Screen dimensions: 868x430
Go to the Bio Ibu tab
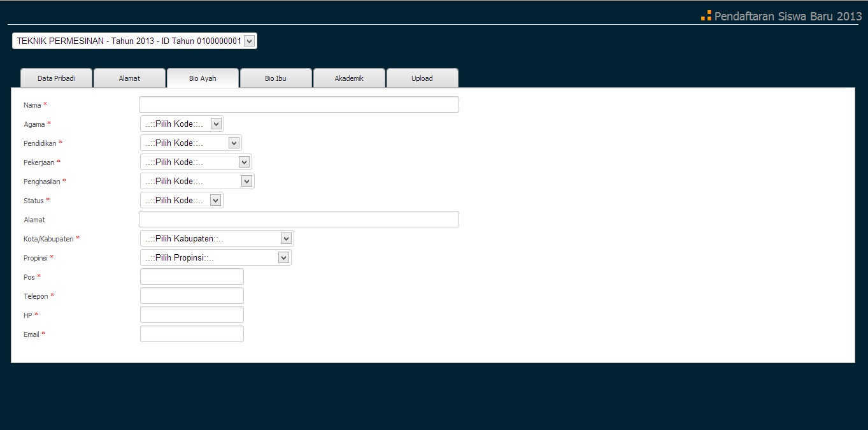click(x=276, y=78)
